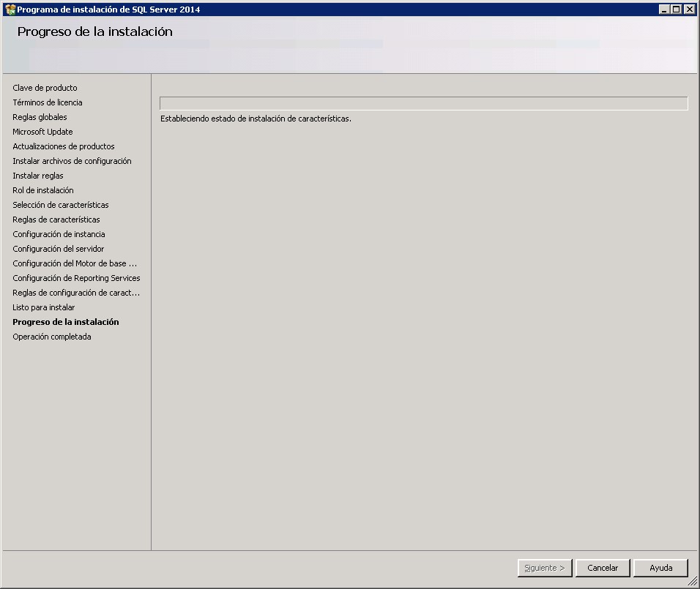Viewport: 700px width, 589px height.
Task: Click the installation progress bar
Action: click(x=423, y=102)
